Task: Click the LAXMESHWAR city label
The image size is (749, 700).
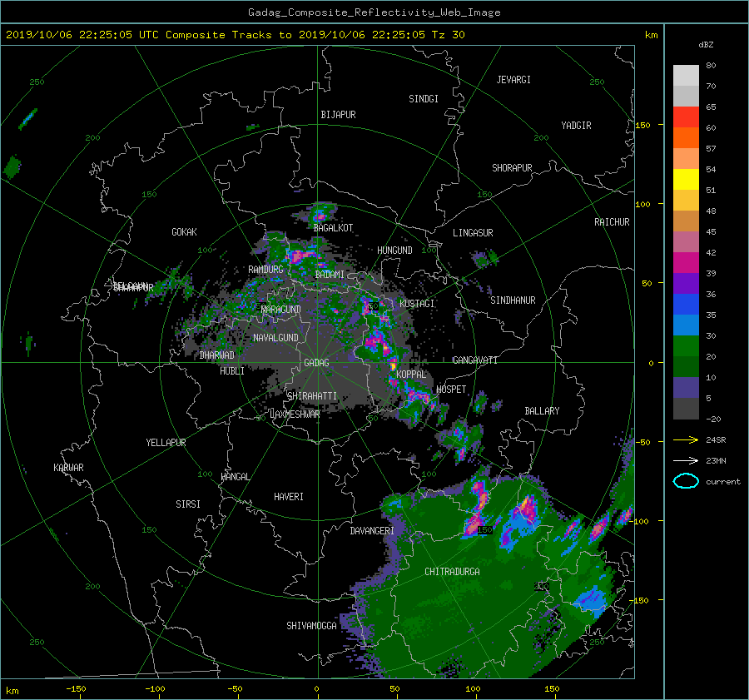Action: click(x=295, y=415)
